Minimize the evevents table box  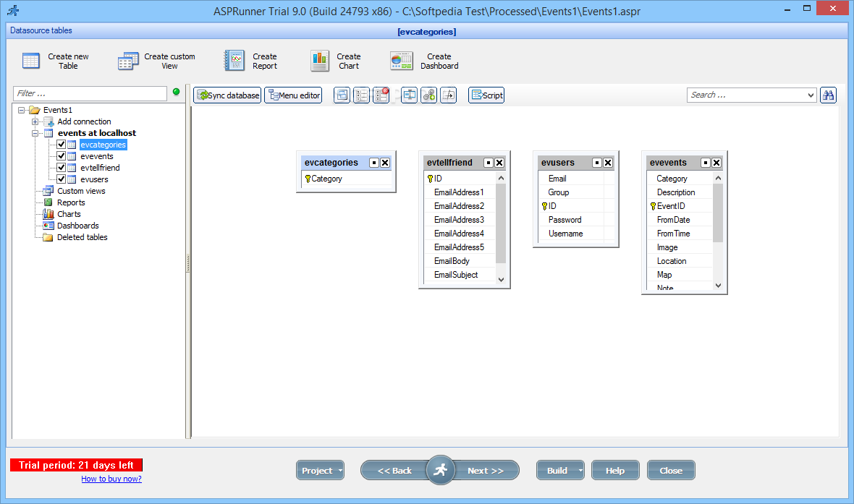pyautogui.click(x=706, y=163)
